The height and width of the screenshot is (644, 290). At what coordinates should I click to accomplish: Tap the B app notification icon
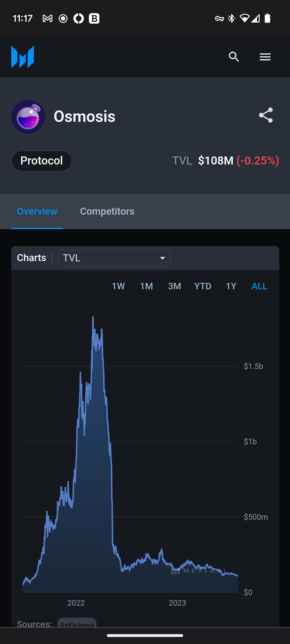[x=94, y=19]
